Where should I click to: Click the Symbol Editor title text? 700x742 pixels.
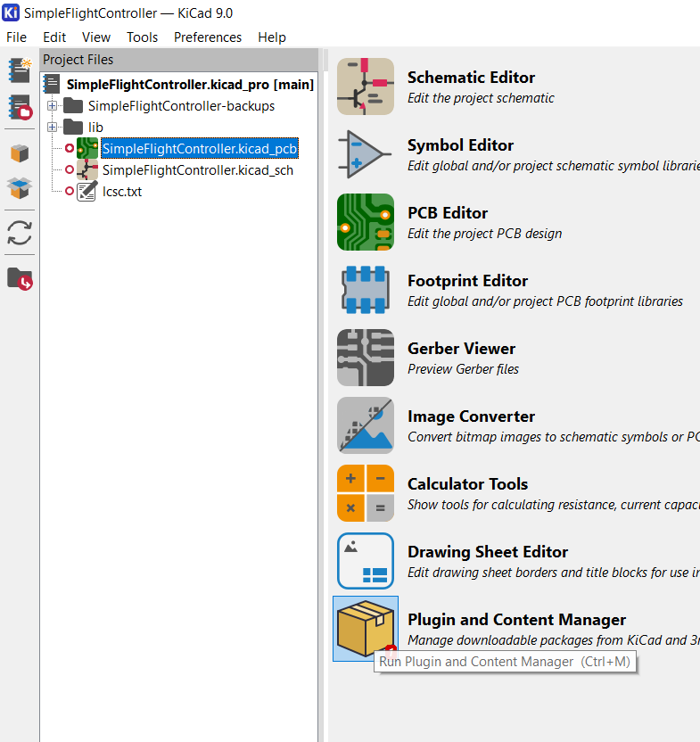(460, 144)
